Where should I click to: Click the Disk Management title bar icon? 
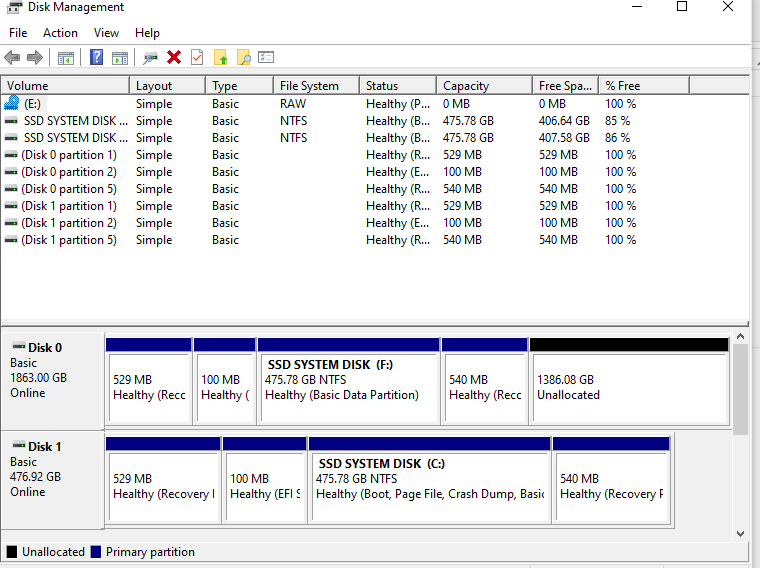[15, 7]
